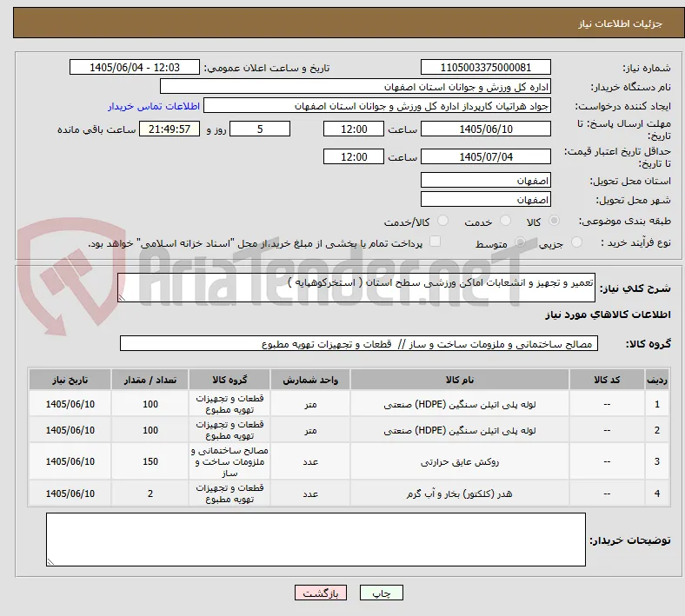Viewport: 685px width, 616px height.
Task: Click the buyer organization name field
Action: (x=356, y=86)
